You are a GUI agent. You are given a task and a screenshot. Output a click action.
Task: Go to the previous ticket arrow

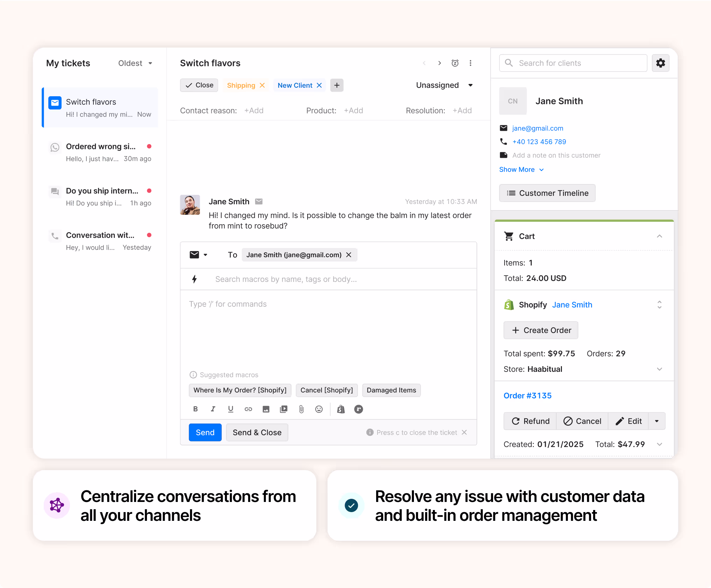coord(424,63)
